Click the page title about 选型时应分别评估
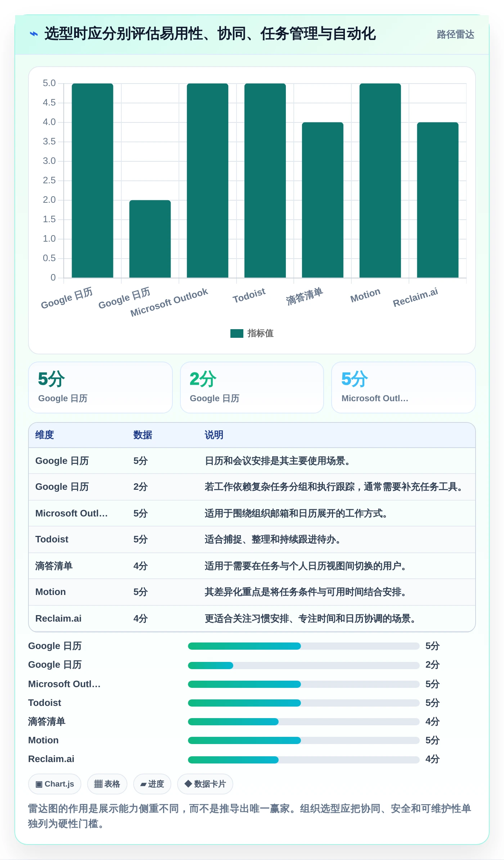504x860 pixels. click(x=210, y=34)
